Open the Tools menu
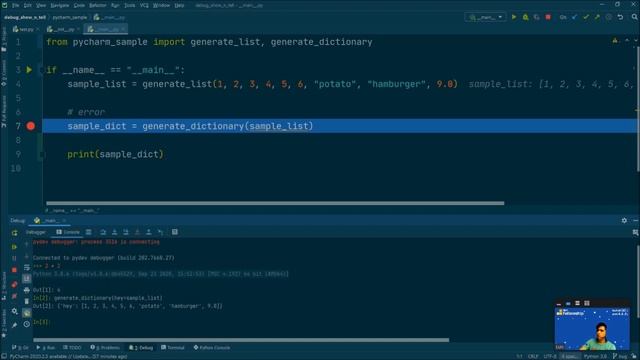Image resolution: width=640 pixels, height=360 pixels. pyautogui.click(x=129, y=5)
